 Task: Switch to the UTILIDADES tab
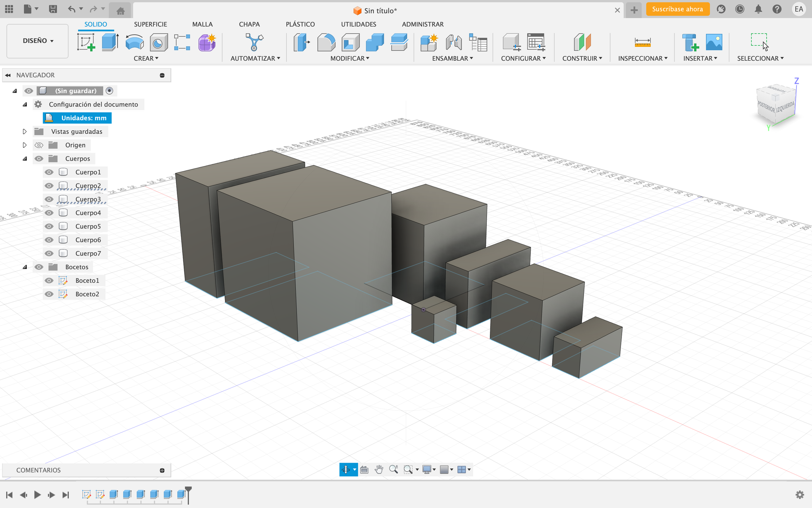pos(359,24)
